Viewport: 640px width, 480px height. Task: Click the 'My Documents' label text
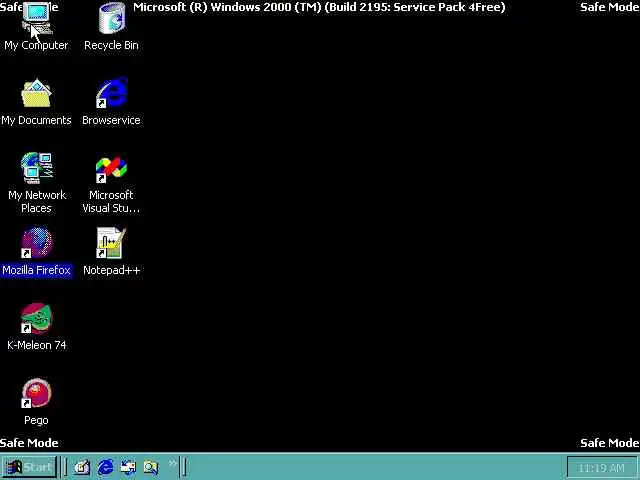click(37, 120)
